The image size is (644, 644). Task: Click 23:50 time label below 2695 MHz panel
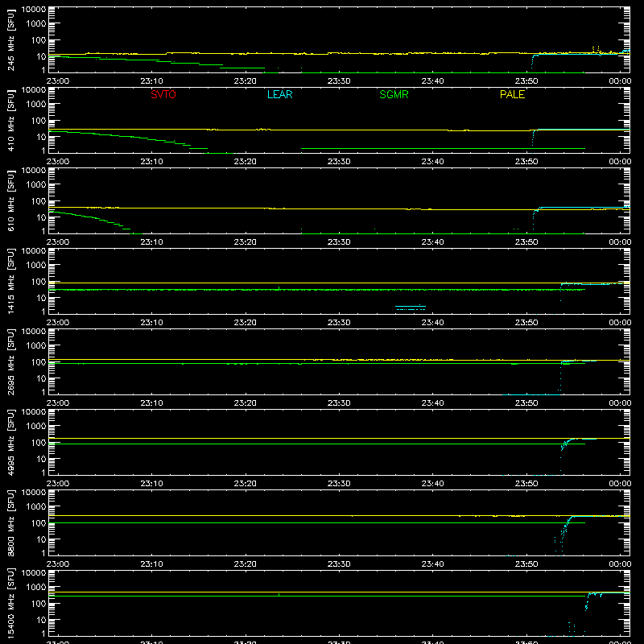click(526, 403)
